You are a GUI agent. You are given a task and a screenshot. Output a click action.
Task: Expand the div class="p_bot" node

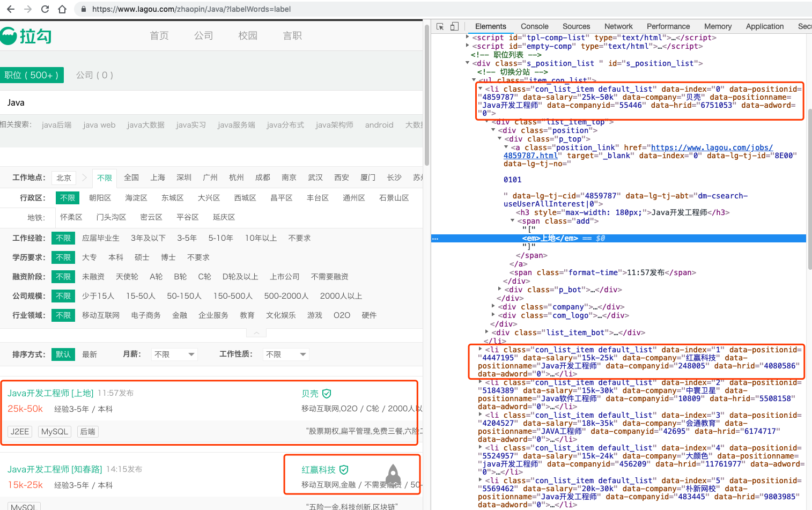pyautogui.click(x=500, y=289)
